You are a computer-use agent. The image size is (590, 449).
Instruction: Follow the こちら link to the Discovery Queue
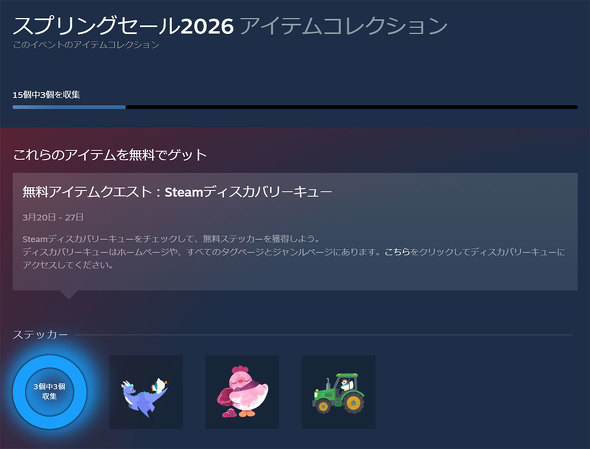pos(397,252)
